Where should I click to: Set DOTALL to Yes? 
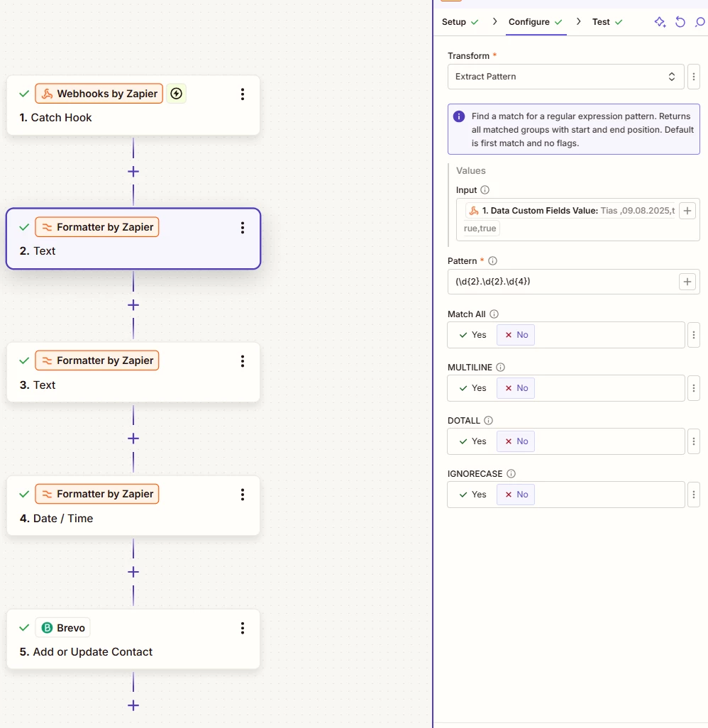click(472, 441)
